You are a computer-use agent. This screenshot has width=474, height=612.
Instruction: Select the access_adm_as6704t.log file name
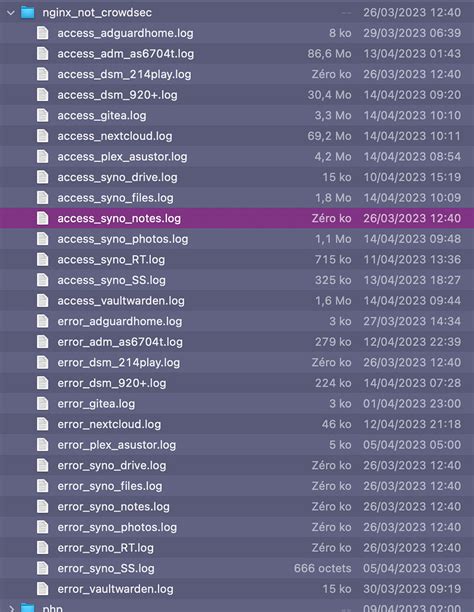pyautogui.click(x=126, y=54)
